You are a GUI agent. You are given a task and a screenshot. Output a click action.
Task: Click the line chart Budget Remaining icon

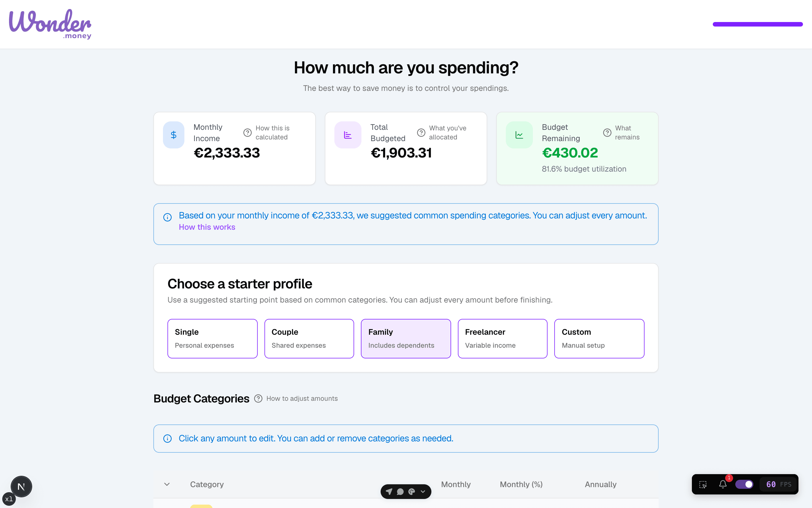click(x=519, y=135)
